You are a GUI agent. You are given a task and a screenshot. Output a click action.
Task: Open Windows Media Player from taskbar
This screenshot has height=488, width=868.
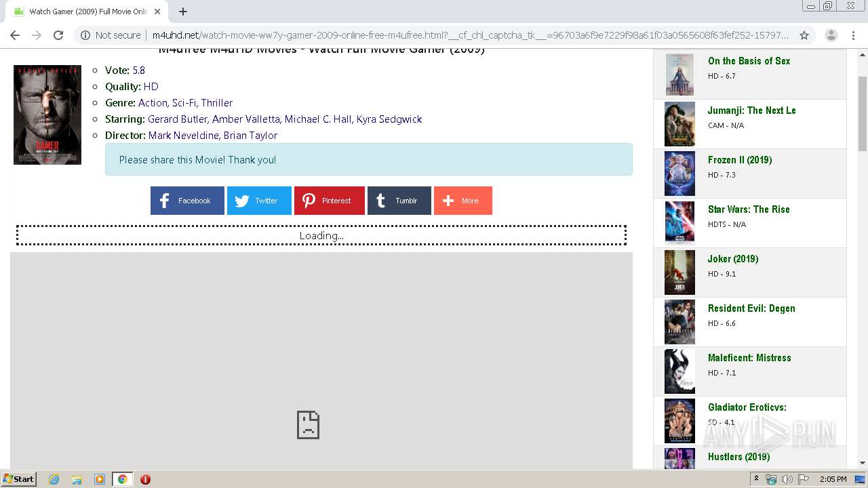[100, 479]
